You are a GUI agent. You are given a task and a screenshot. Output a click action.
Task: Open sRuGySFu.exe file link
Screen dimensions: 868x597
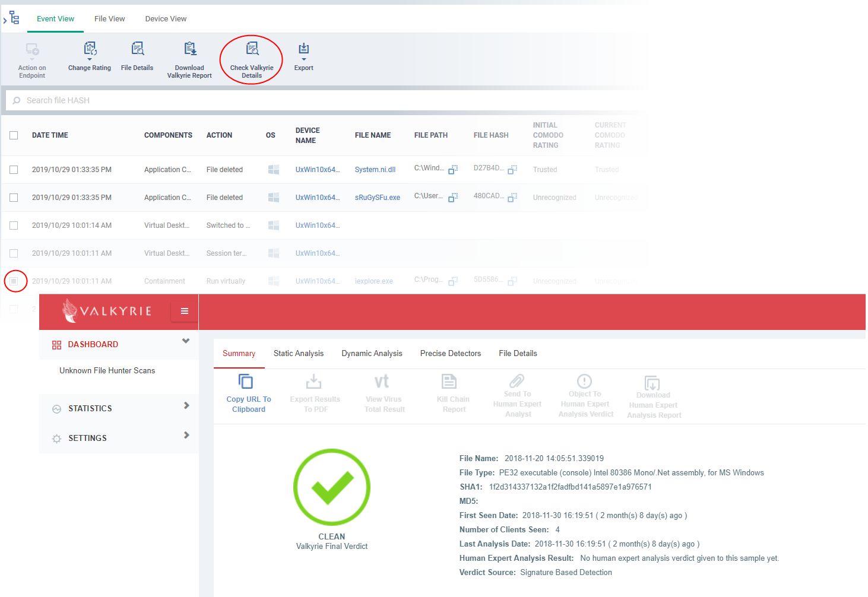(378, 198)
